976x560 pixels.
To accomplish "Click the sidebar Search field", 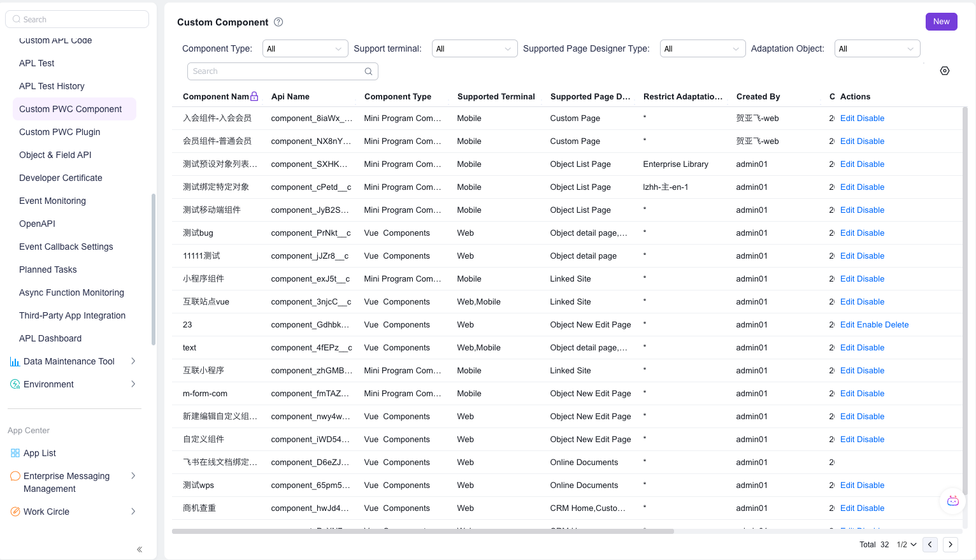I will point(77,19).
